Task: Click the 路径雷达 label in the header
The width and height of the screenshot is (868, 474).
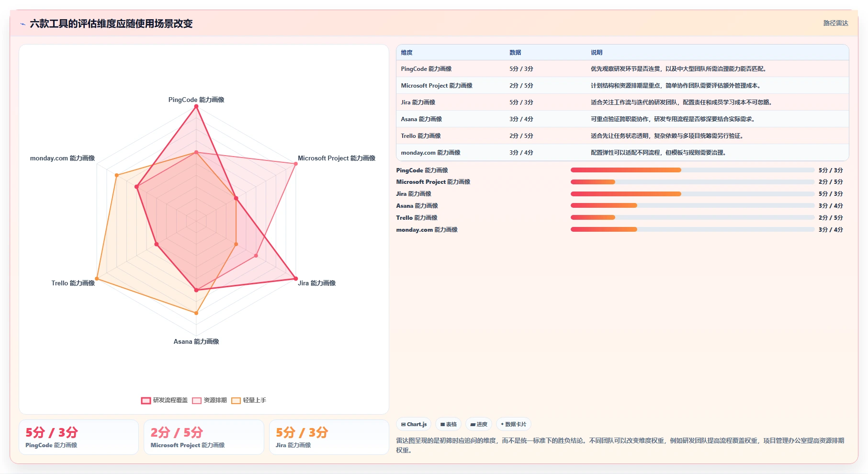Action: pyautogui.click(x=835, y=23)
